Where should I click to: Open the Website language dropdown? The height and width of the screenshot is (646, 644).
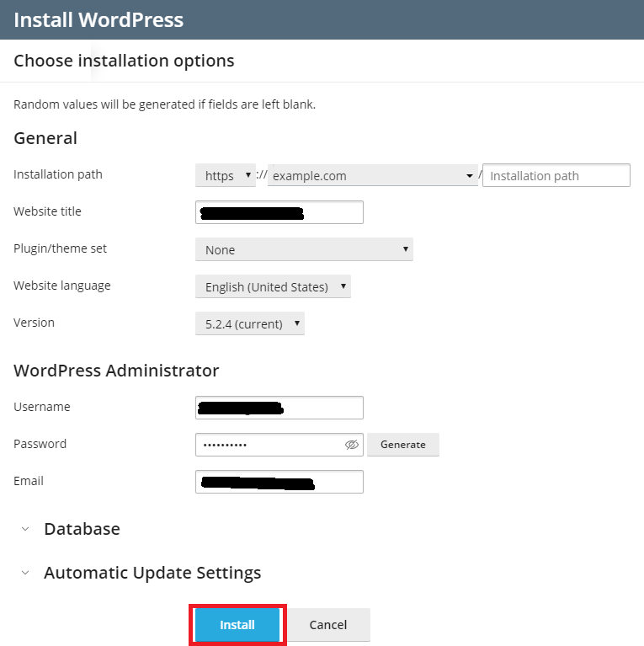273,286
